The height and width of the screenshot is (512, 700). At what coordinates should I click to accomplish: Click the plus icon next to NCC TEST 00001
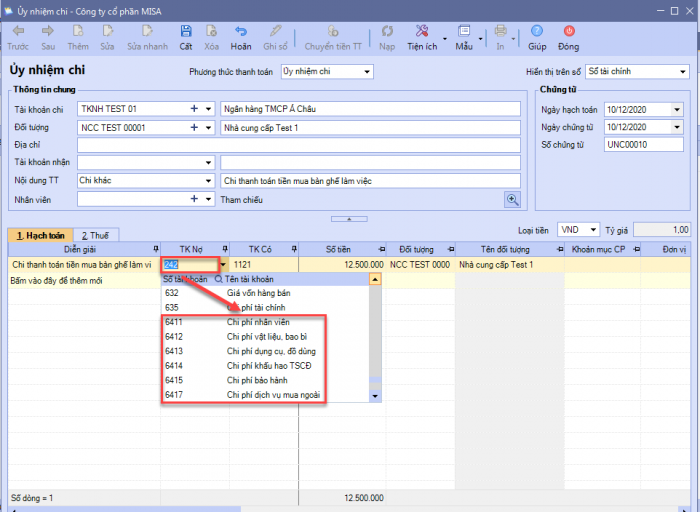(194, 128)
